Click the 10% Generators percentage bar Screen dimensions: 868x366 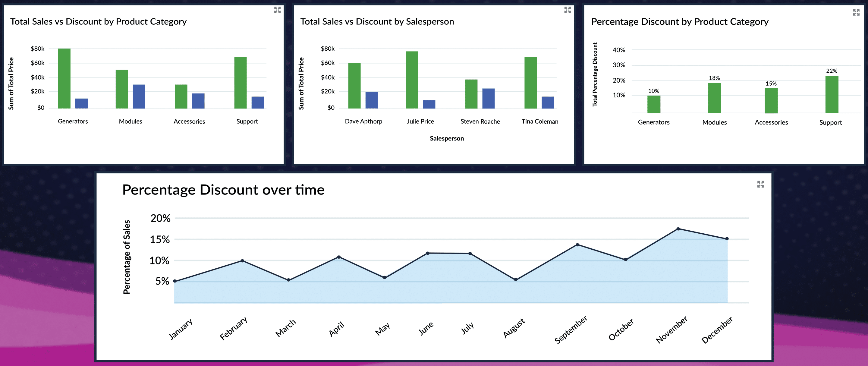(x=654, y=105)
